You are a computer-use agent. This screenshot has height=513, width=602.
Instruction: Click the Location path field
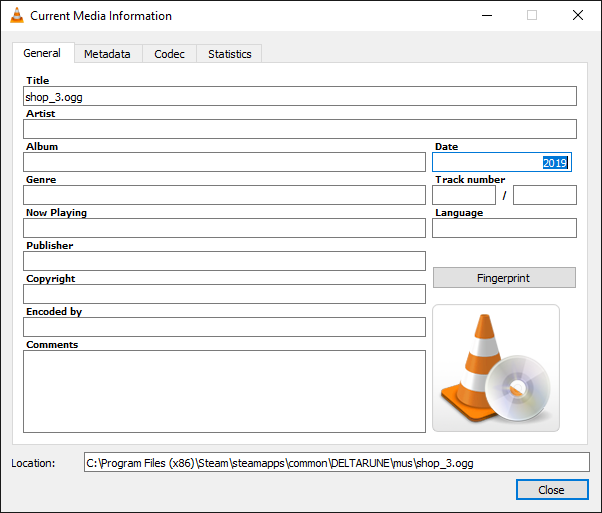tap(337, 462)
